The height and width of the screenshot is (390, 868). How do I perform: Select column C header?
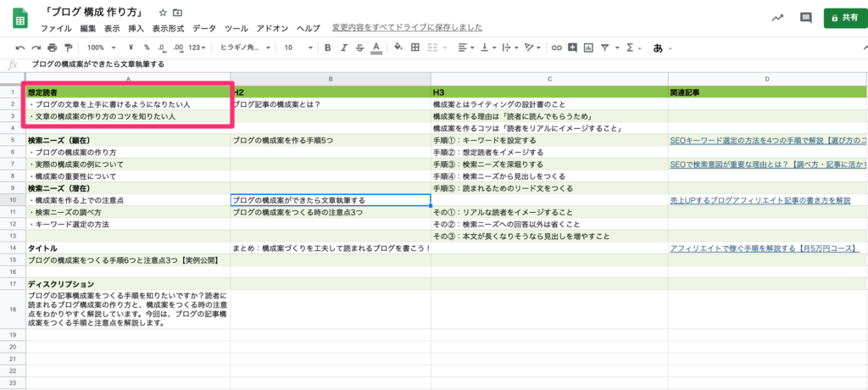point(549,79)
